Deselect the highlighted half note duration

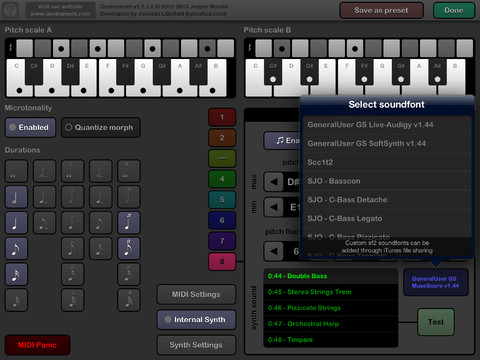(16, 197)
